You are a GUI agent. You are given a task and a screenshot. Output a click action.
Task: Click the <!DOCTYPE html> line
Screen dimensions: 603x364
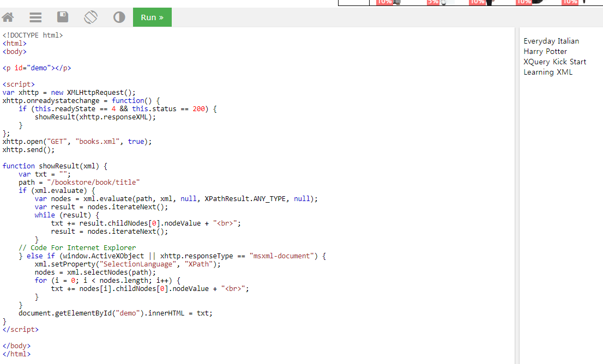33,35
